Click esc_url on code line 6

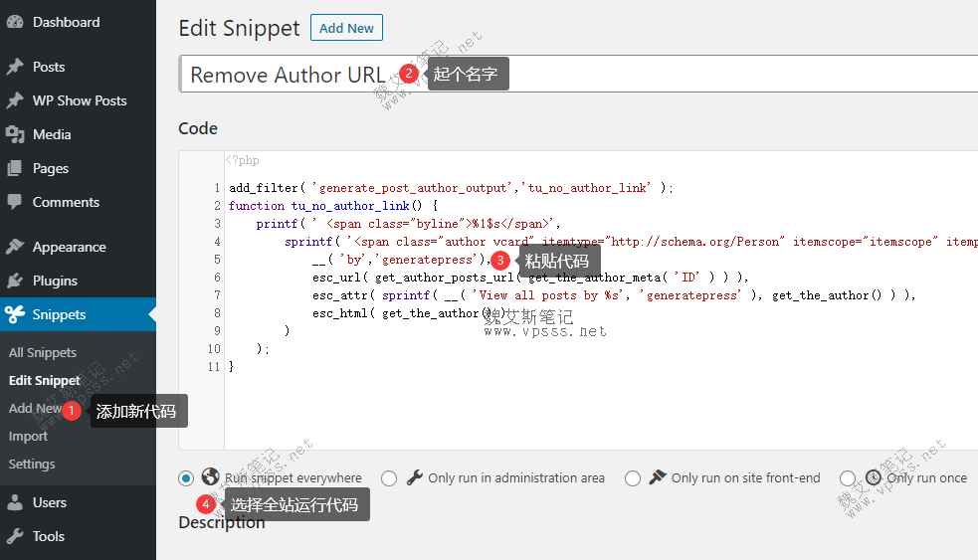point(336,278)
